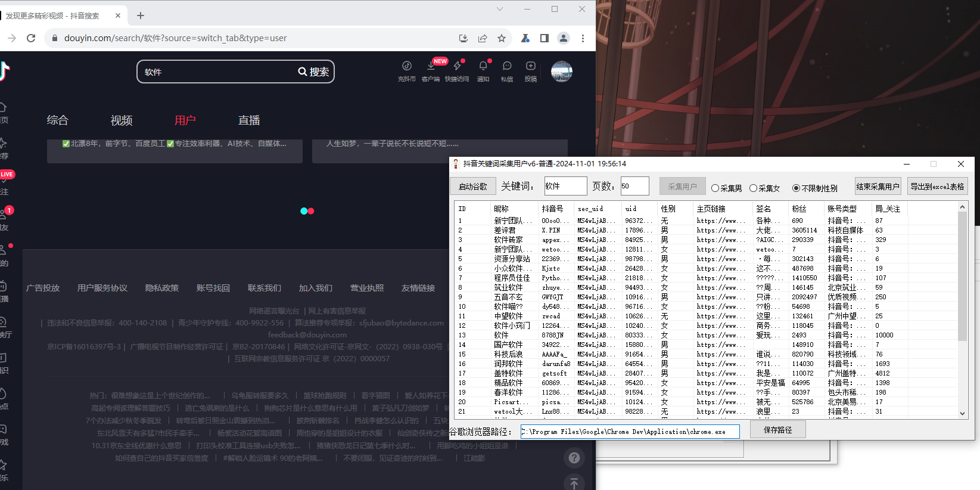Open a new Chrome tab with plus
This screenshot has width=980, height=490.
tap(141, 15)
